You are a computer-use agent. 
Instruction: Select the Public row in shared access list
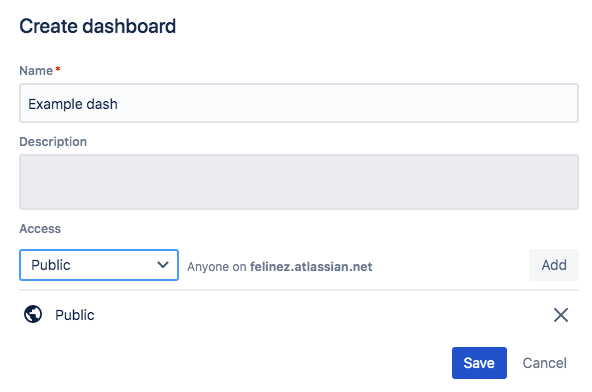[299, 315]
